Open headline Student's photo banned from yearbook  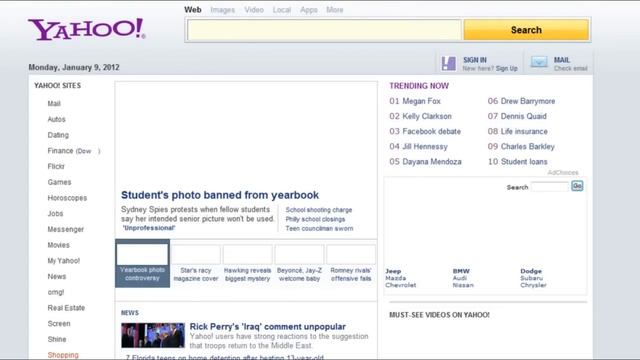(x=220, y=195)
